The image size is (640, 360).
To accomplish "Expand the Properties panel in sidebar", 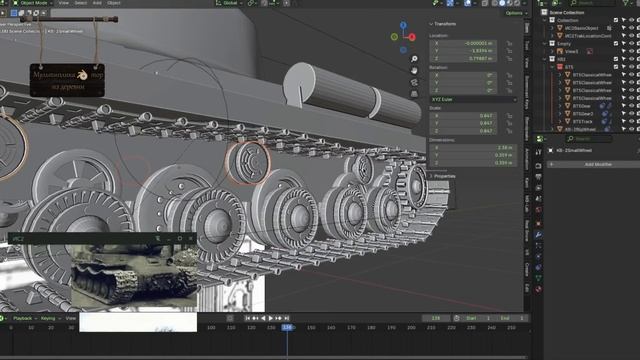I will (431, 176).
